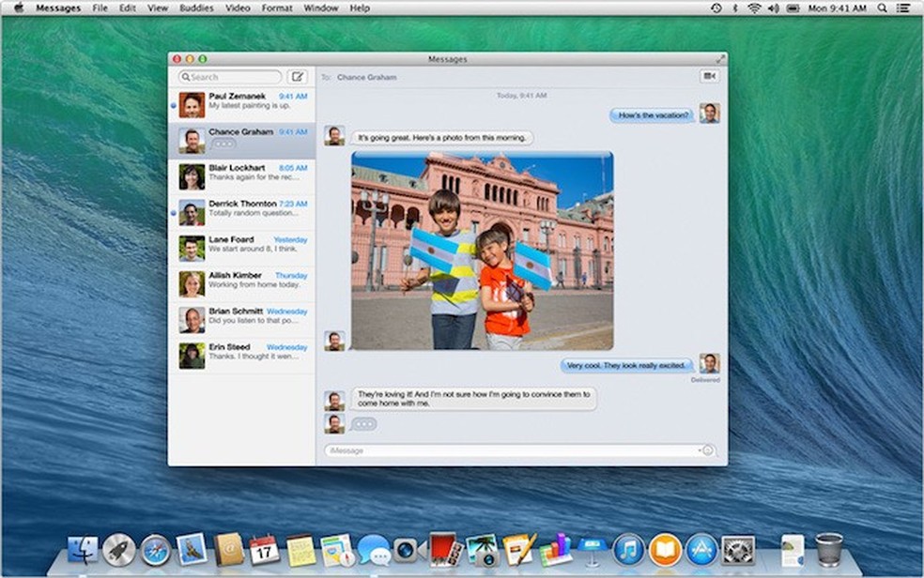Screen dimensions: 924x578
Task: Open the emoji picker in the iMessage field
Action: click(706, 449)
